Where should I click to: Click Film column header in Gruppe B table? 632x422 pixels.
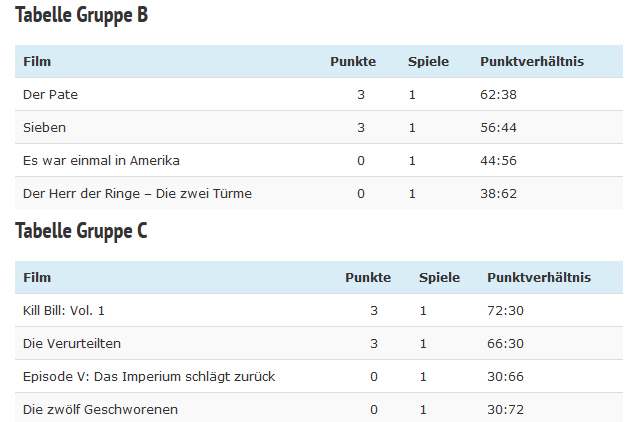pos(37,62)
